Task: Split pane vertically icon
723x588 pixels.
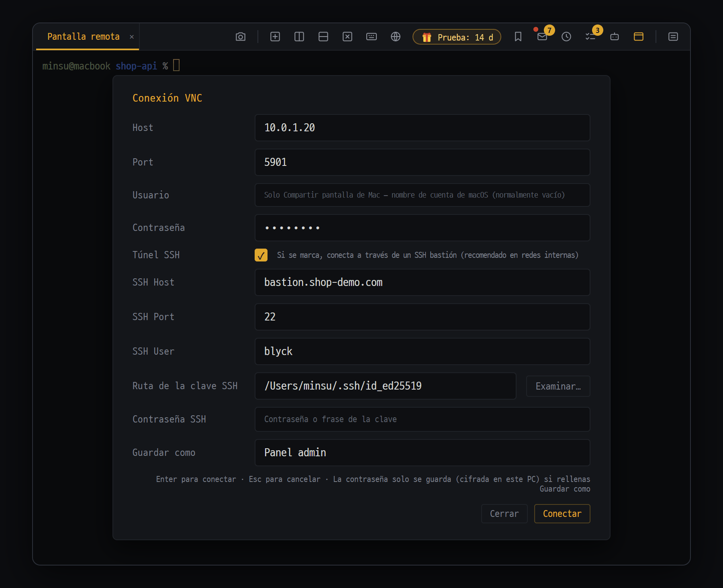Action: [299, 37]
